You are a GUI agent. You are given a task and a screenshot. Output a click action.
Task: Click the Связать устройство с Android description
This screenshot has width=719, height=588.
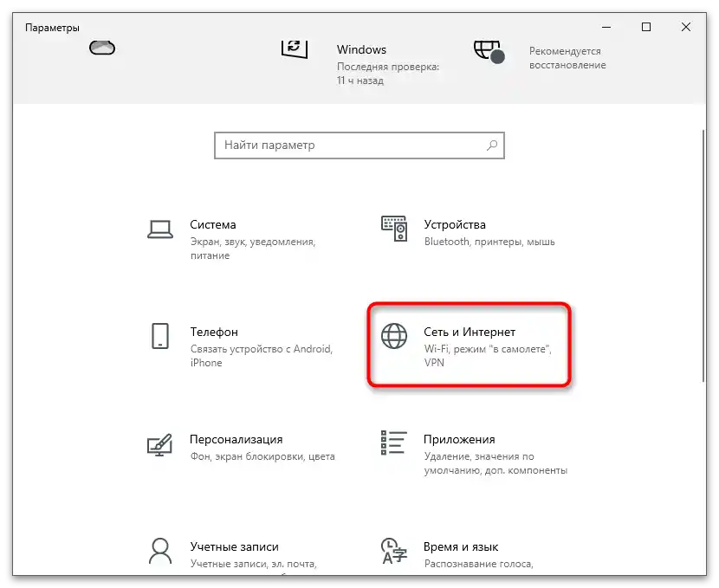262,356
